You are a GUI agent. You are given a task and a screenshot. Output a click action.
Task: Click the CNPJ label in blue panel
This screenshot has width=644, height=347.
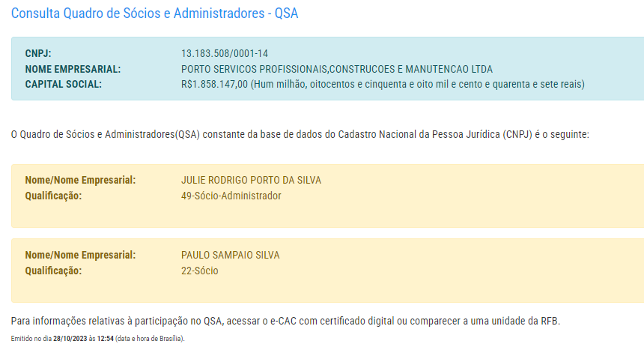coord(38,53)
